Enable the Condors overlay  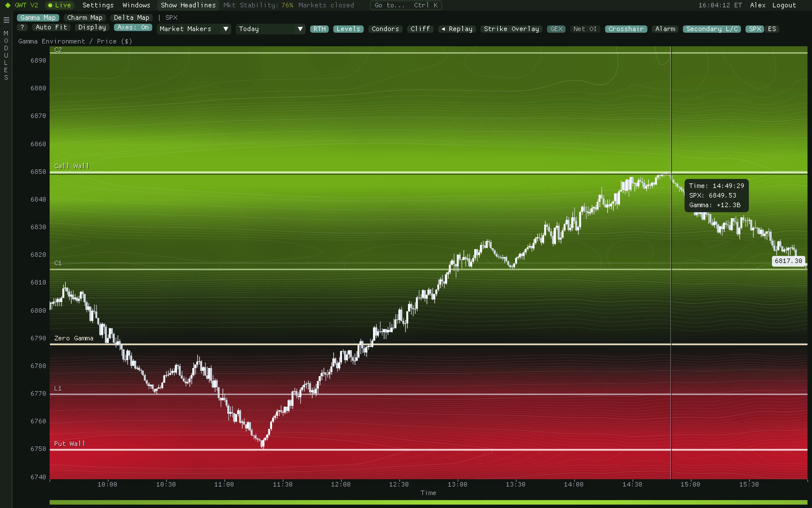point(385,29)
